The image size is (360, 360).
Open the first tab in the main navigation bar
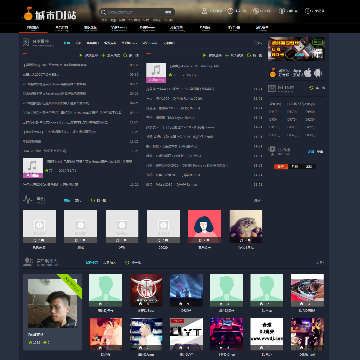(x=33, y=28)
